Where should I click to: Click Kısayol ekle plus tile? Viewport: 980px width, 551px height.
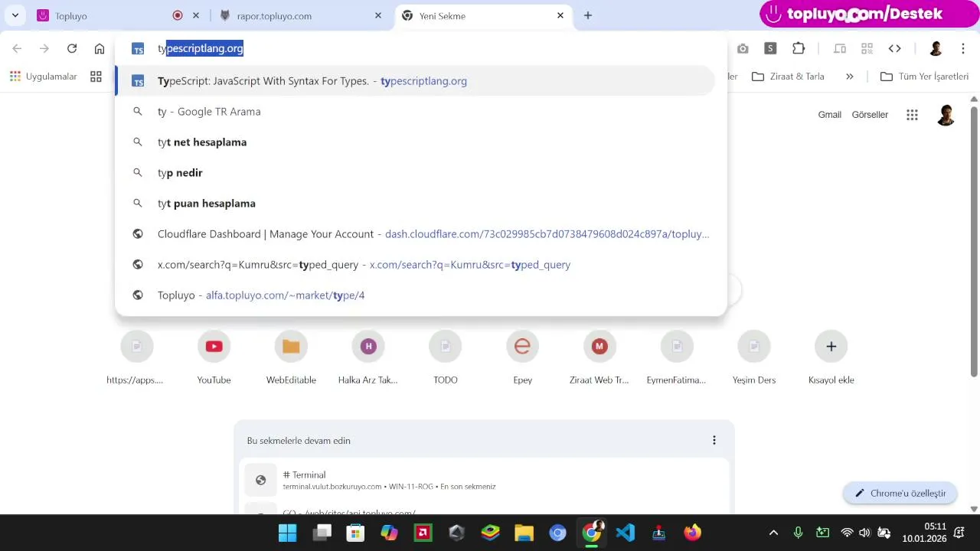click(831, 358)
